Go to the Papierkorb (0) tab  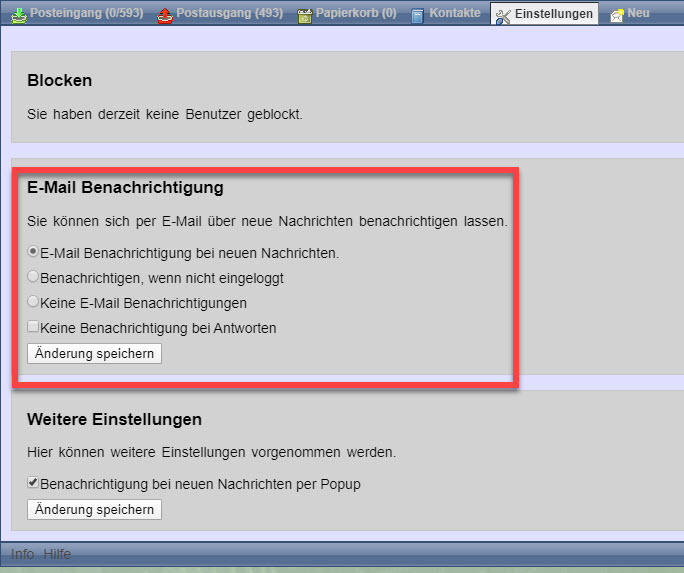point(356,14)
